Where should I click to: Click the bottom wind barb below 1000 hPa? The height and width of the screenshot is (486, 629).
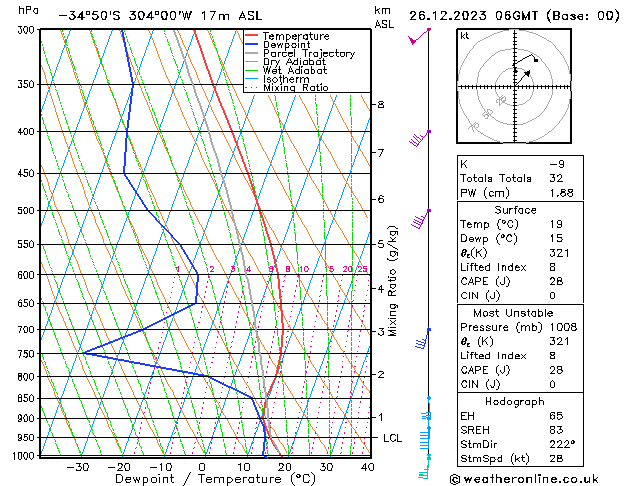click(x=424, y=467)
